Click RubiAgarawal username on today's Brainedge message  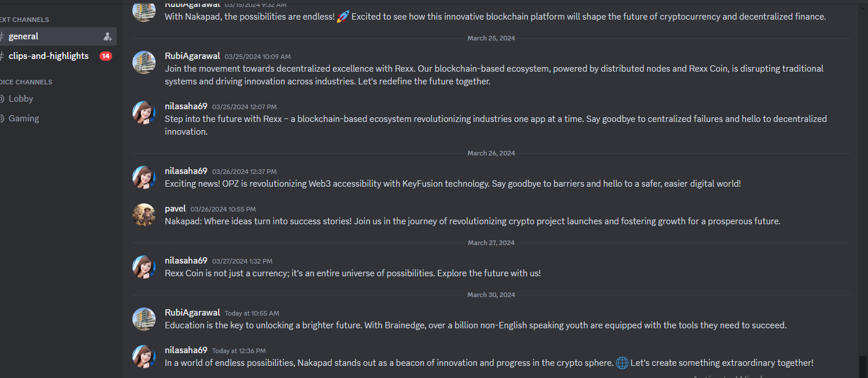pyautogui.click(x=193, y=313)
